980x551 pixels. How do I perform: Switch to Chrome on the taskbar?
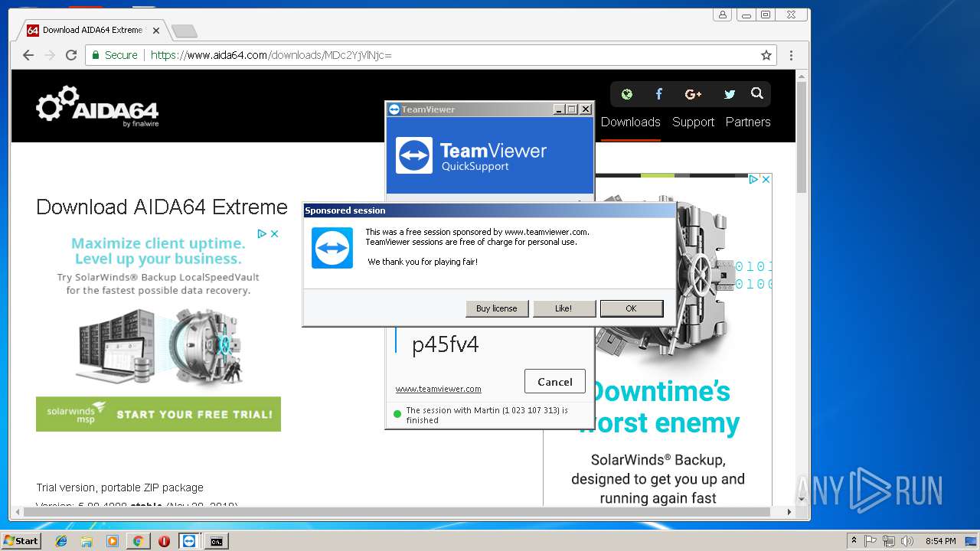[138, 541]
